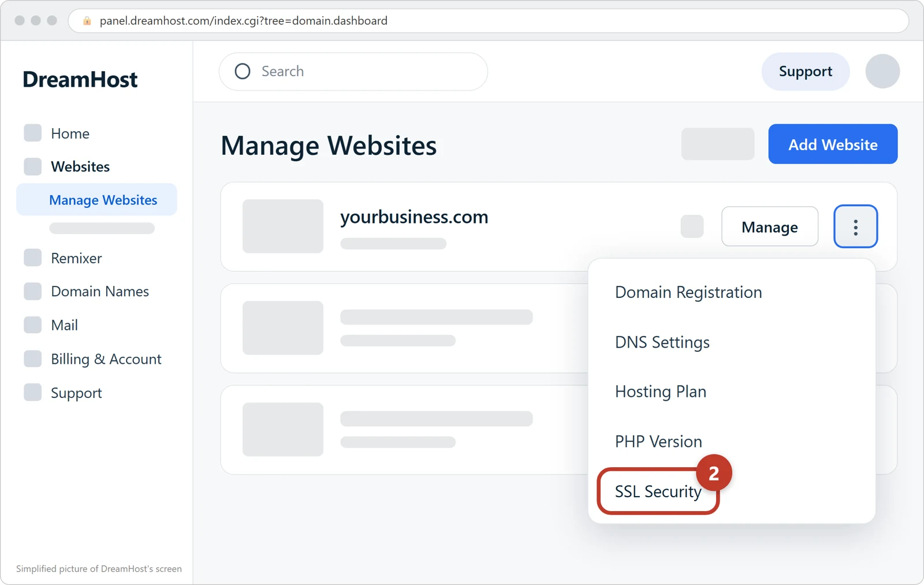Click the search magnifier circle icon
Viewport: 924px width, 585px height.
click(243, 71)
